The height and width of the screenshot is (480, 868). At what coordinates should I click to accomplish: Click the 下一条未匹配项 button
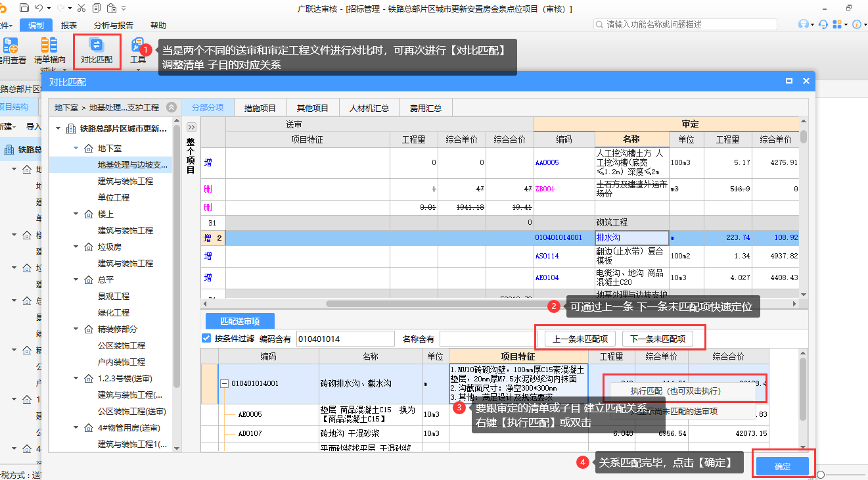click(x=658, y=339)
